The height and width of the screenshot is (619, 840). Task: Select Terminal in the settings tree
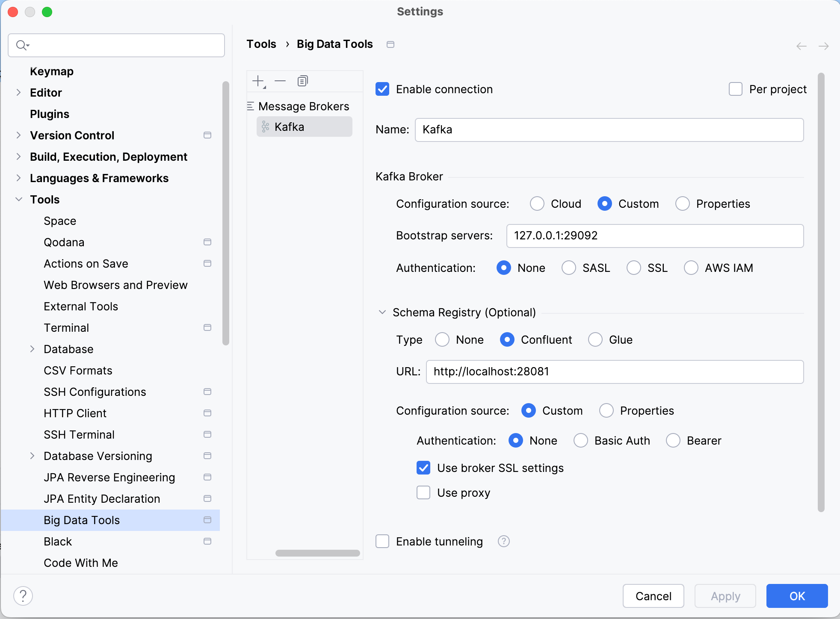[66, 327]
